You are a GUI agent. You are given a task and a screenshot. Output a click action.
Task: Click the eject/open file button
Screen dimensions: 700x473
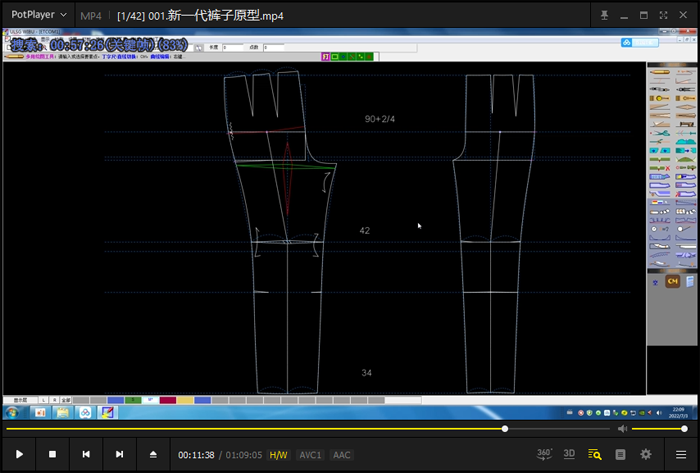(x=153, y=454)
